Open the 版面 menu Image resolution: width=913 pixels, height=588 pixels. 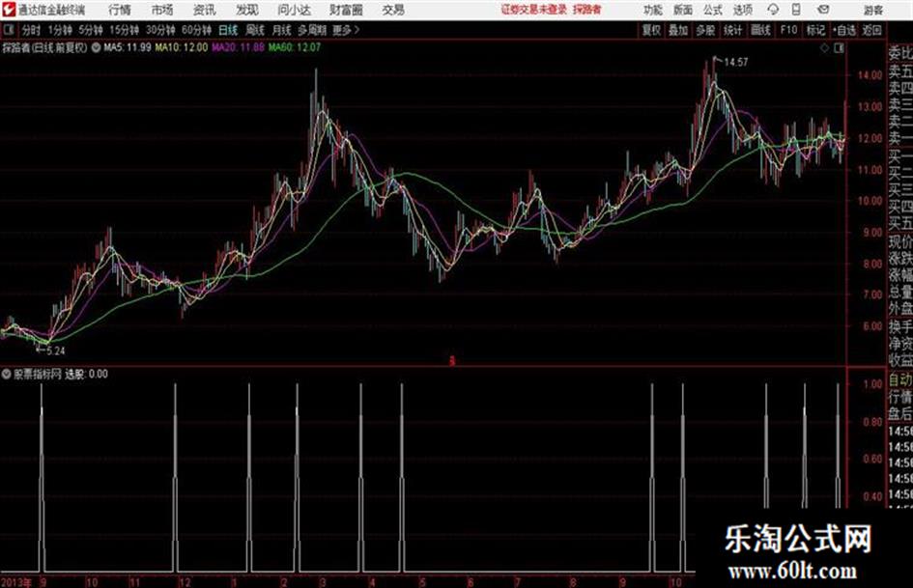(x=683, y=10)
